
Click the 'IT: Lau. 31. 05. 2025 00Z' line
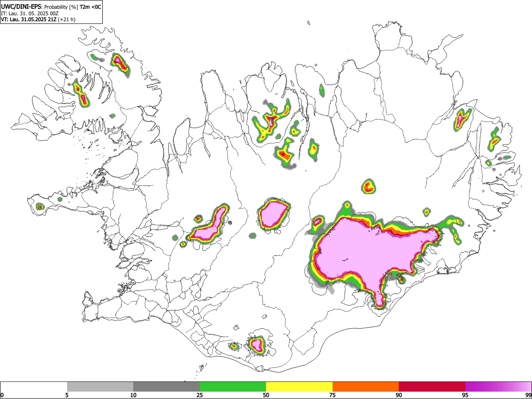[x=30, y=13]
